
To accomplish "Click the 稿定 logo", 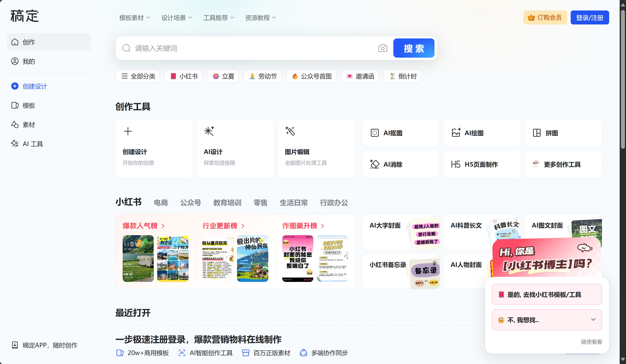I will 24,16.
